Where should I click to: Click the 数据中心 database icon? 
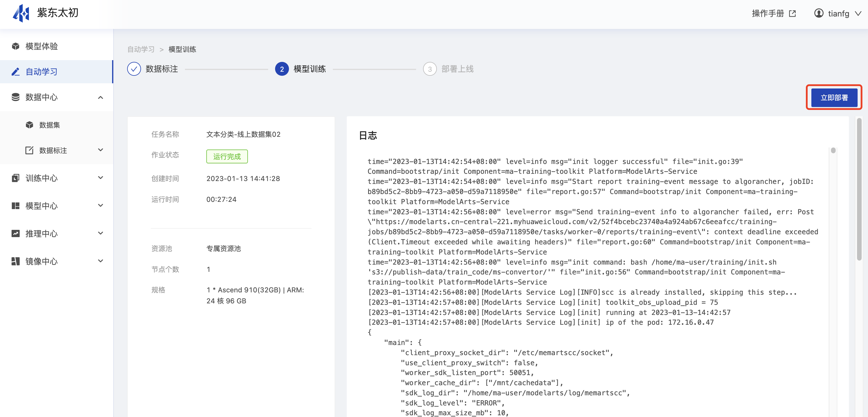click(x=16, y=97)
